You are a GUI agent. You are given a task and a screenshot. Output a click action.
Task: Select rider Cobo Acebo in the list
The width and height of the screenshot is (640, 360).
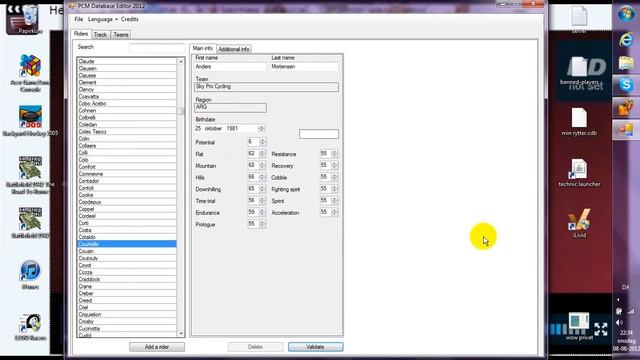click(x=127, y=104)
